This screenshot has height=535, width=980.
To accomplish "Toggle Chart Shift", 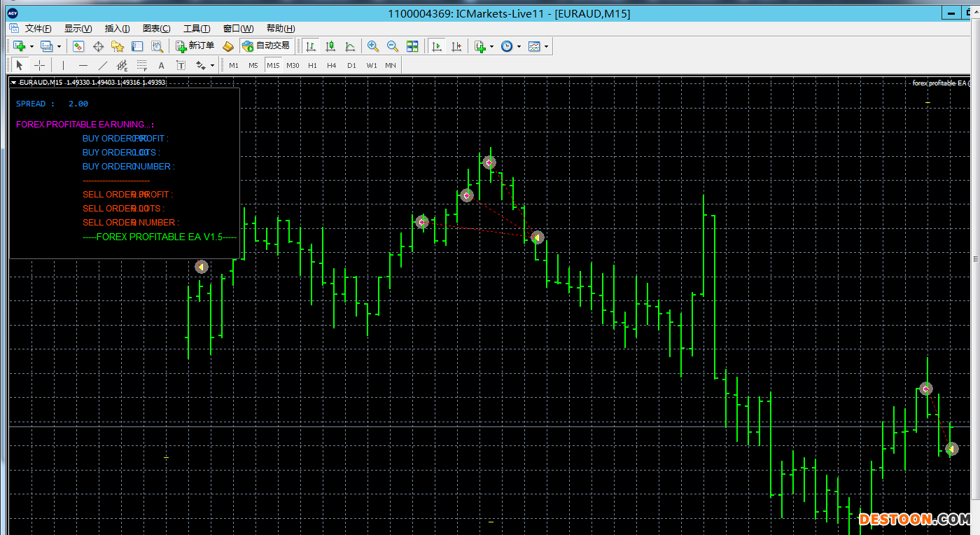I will [456, 46].
